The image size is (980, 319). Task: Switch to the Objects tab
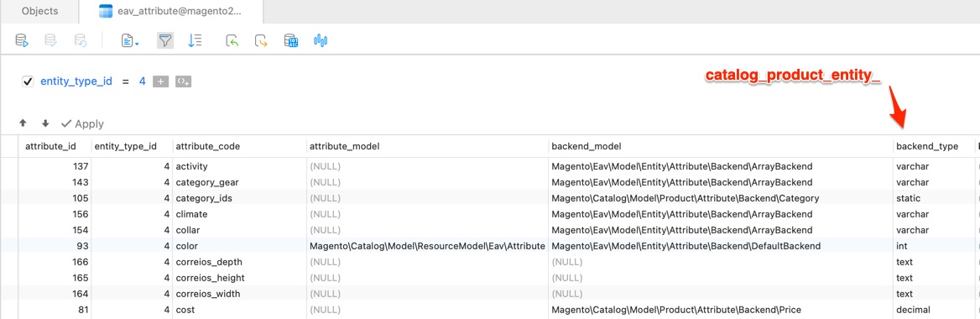coord(39,11)
